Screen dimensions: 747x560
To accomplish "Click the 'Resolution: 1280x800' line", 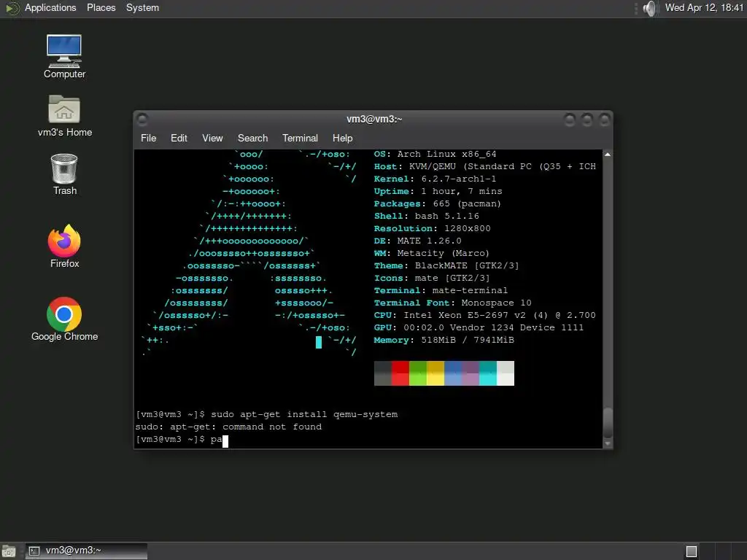I will point(432,228).
